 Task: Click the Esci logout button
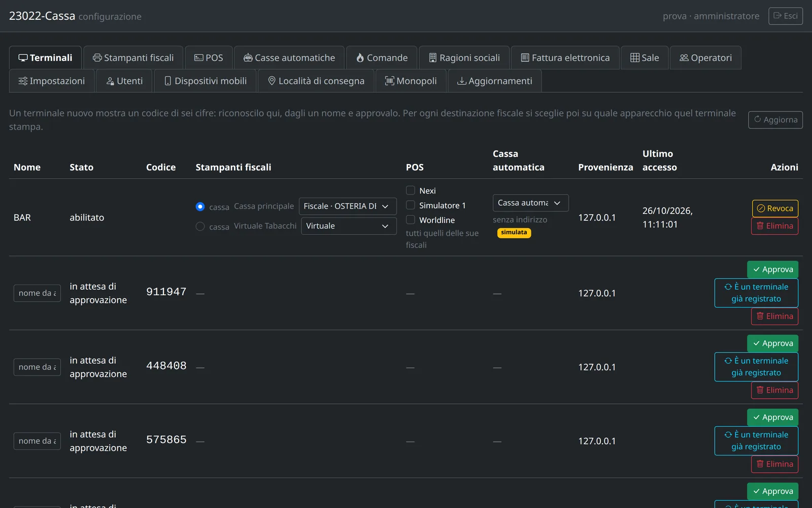[786, 16]
